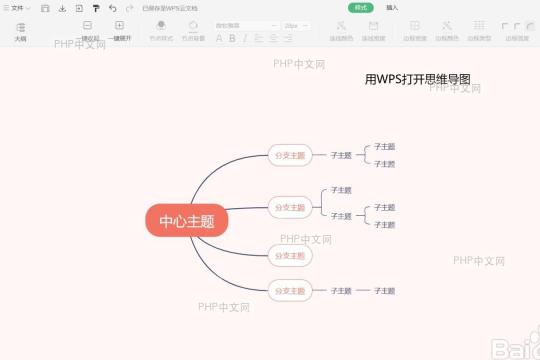Select the sharp corner border radius icon

click(x=505, y=26)
